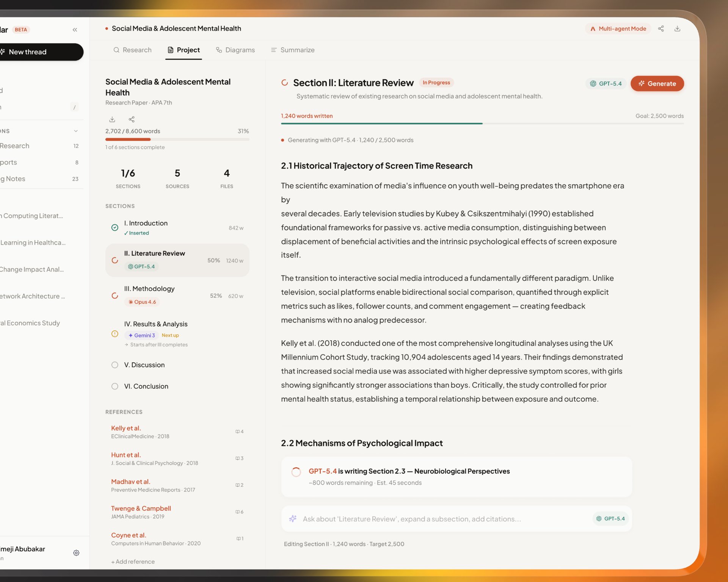The width and height of the screenshot is (728, 582).
Task: Open GPT-5.4 model selector beside Generate
Action: click(x=606, y=84)
